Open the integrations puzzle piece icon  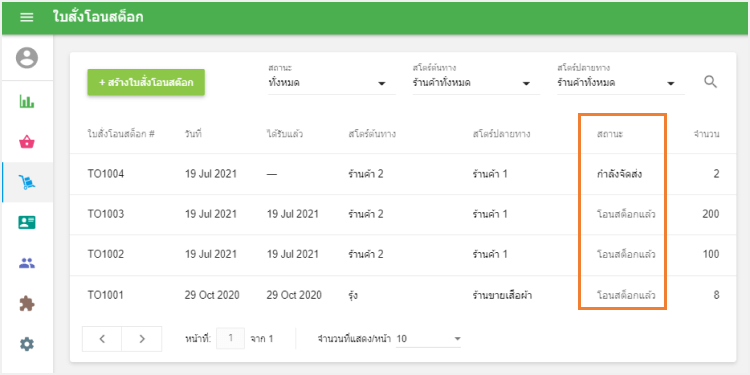pyautogui.click(x=27, y=303)
